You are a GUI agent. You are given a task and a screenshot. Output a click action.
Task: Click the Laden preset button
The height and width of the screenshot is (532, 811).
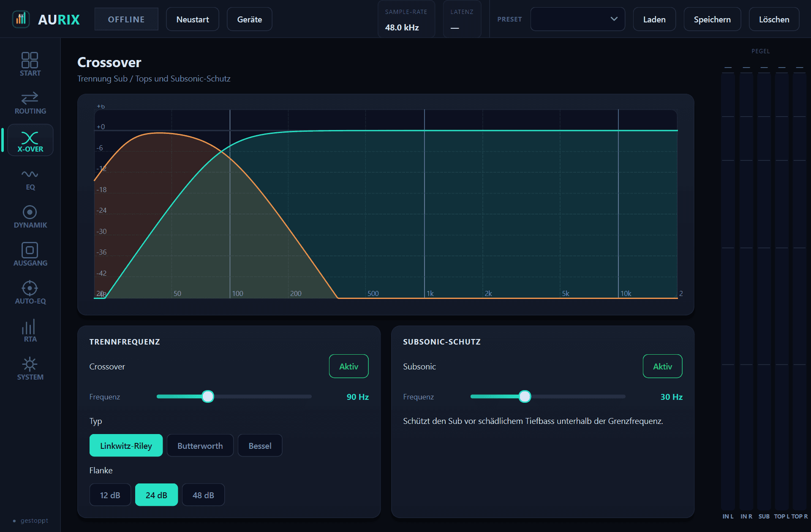tap(654, 19)
